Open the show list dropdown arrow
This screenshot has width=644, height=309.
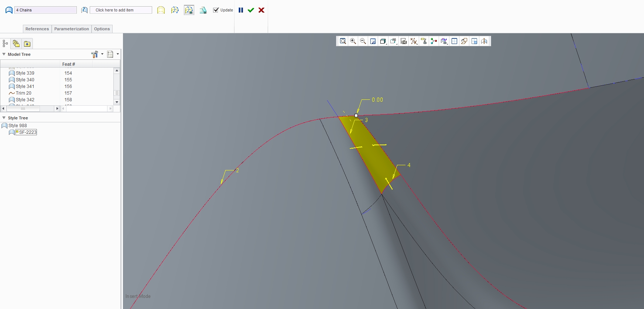118,54
